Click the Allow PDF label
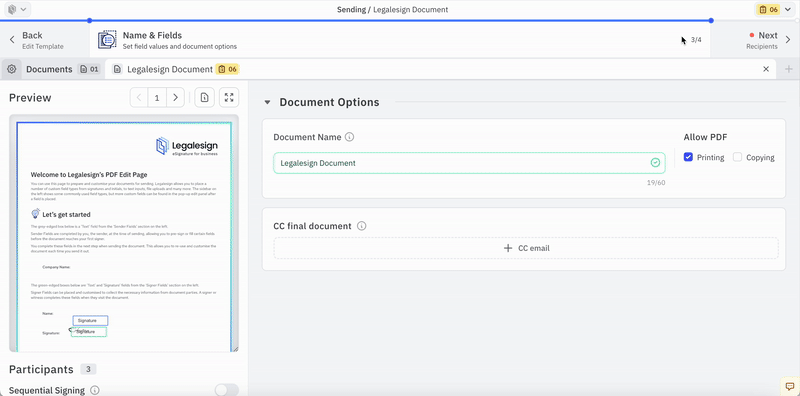The height and width of the screenshot is (396, 800). click(705, 137)
